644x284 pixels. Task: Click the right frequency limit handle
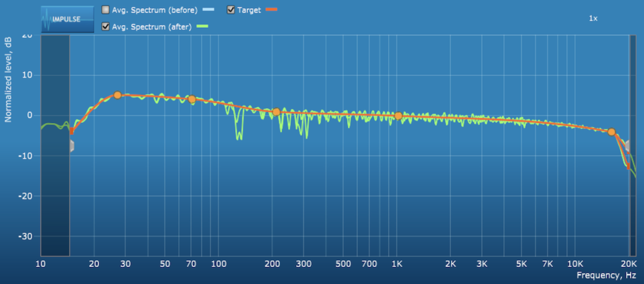point(627,146)
